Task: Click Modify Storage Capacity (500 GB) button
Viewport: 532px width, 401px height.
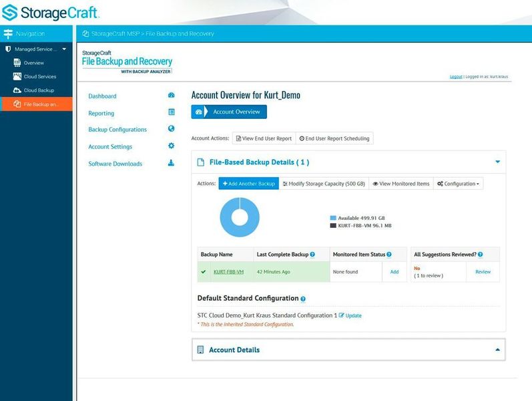Action: tap(324, 184)
